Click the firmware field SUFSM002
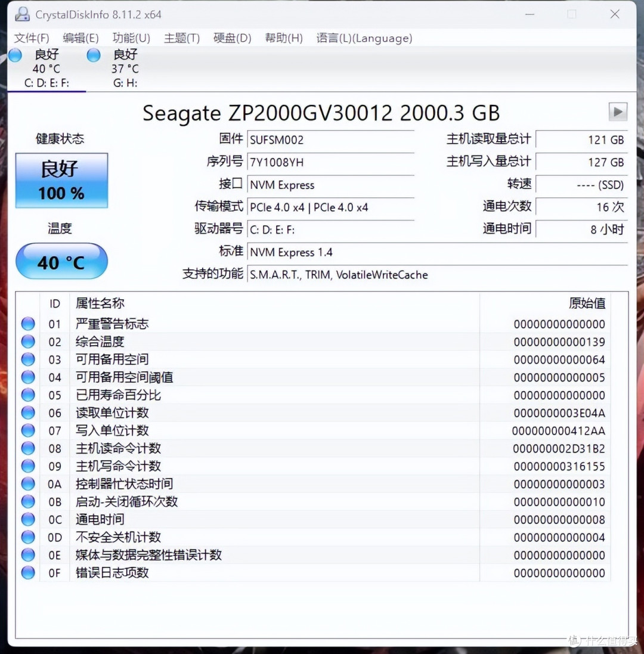 click(330, 140)
